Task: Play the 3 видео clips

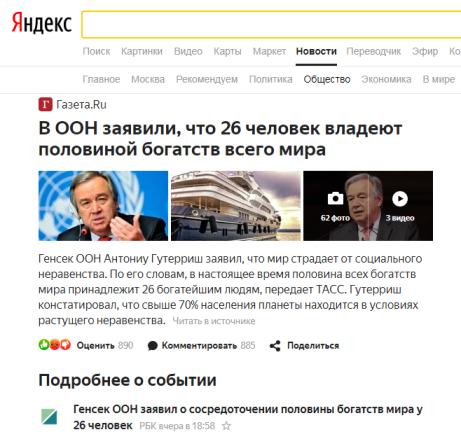Action: (x=400, y=199)
